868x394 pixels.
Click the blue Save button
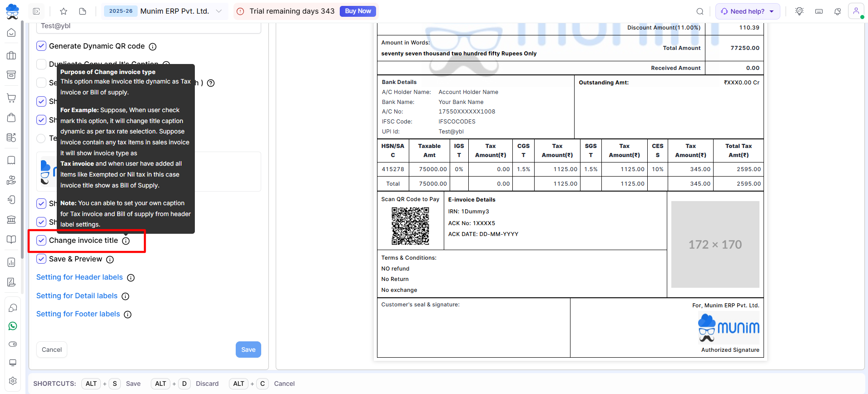[x=248, y=350]
